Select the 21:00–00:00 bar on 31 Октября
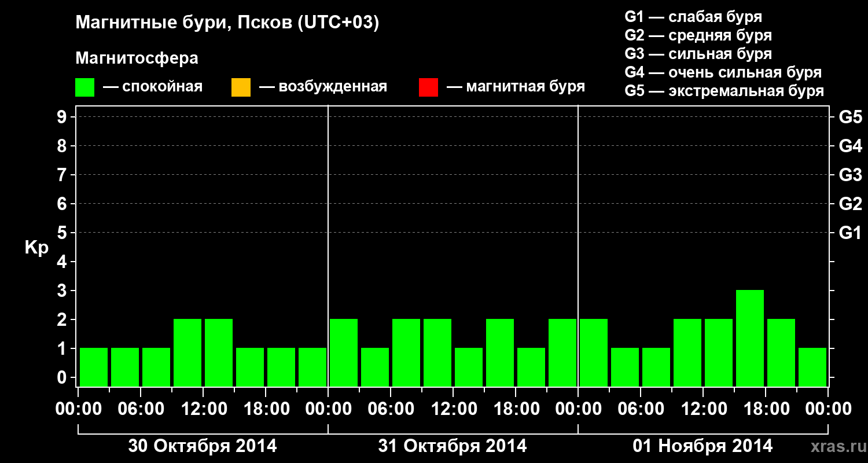 coord(562,352)
